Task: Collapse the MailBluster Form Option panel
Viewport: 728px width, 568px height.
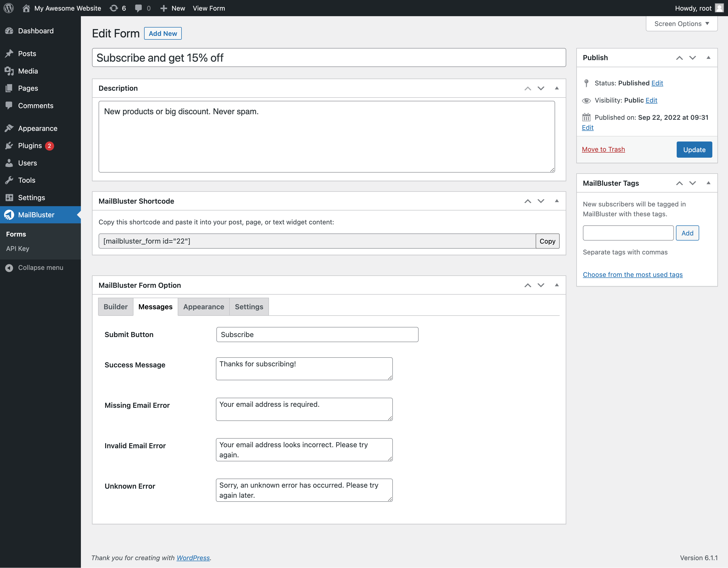Action: [557, 285]
